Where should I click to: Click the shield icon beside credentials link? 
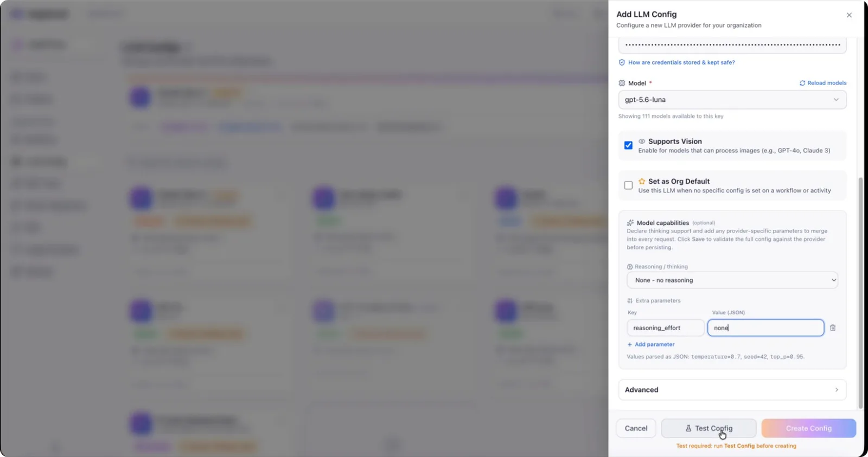pyautogui.click(x=622, y=62)
